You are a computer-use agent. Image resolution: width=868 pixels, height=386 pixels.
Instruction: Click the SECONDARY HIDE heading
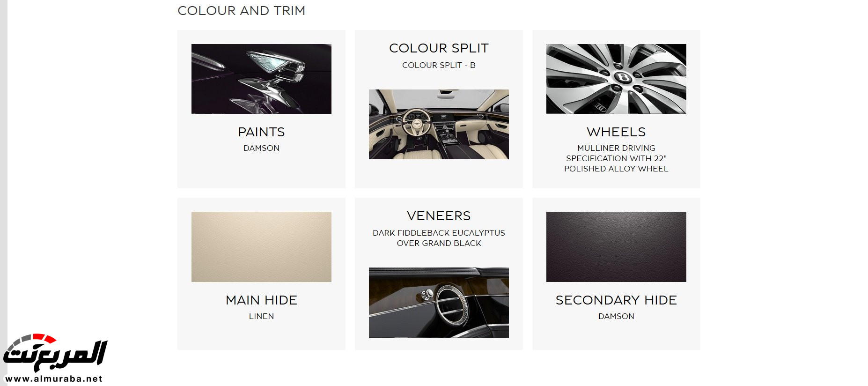(616, 300)
